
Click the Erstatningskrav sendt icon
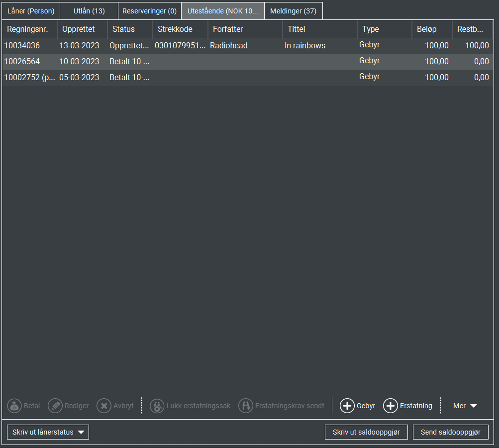click(x=245, y=406)
